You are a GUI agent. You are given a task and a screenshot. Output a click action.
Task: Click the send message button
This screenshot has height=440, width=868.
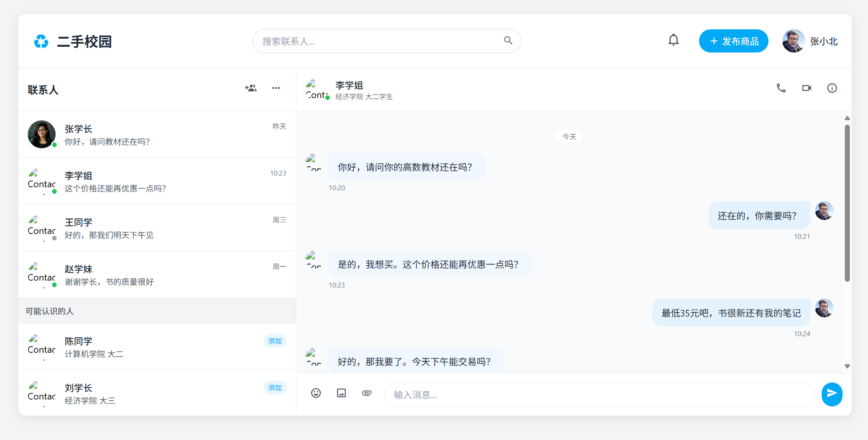832,394
